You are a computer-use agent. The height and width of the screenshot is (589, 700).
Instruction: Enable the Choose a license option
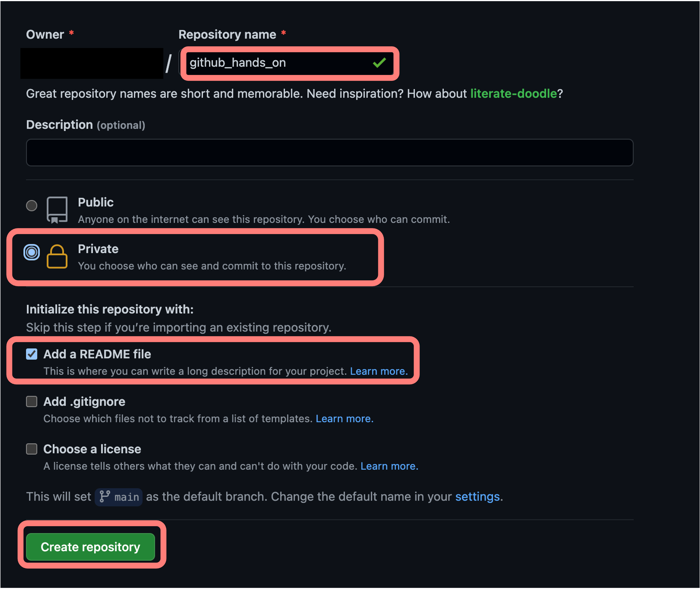pos(32,450)
